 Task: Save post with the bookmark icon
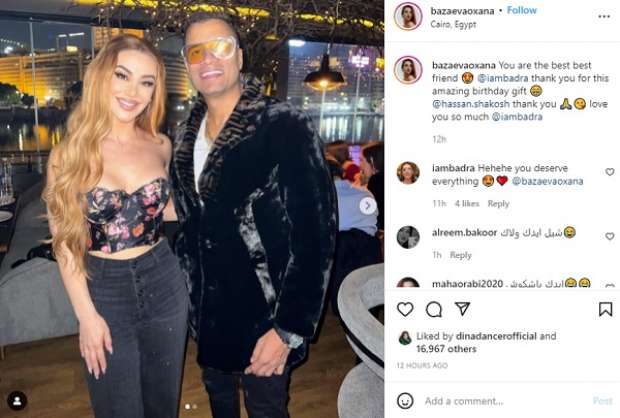point(605,309)
